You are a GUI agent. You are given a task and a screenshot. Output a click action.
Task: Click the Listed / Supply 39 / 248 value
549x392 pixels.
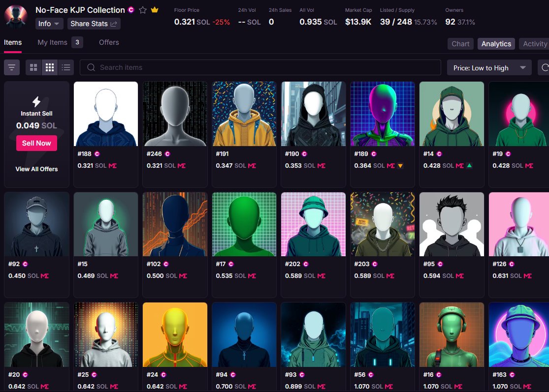point(396,22)
